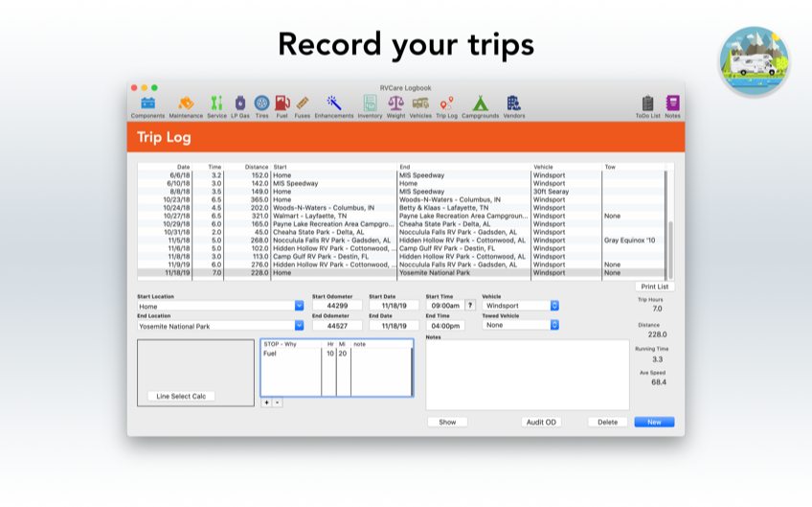Click the New button
This screenshot has height=507, width=812.
tap(654, 422)
